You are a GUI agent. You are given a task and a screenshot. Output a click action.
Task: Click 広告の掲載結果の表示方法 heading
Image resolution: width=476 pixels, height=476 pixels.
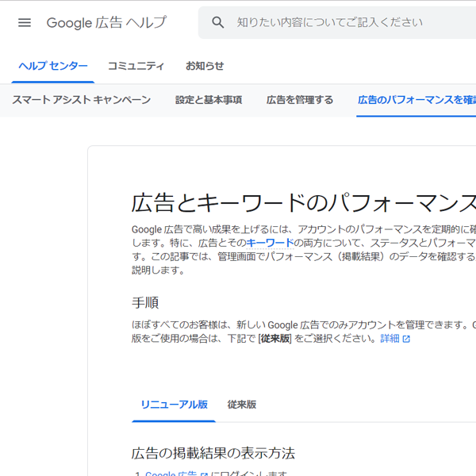tap(213, 453)
